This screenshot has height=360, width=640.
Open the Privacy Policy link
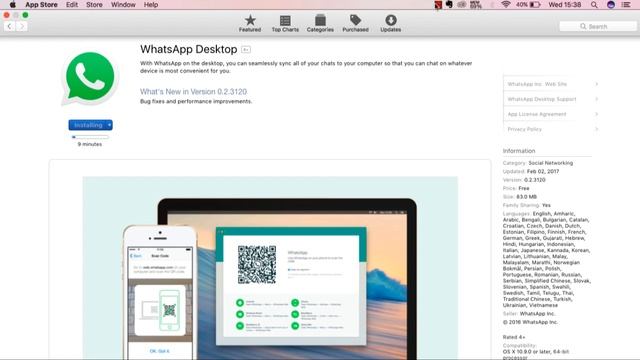point(524,129)
